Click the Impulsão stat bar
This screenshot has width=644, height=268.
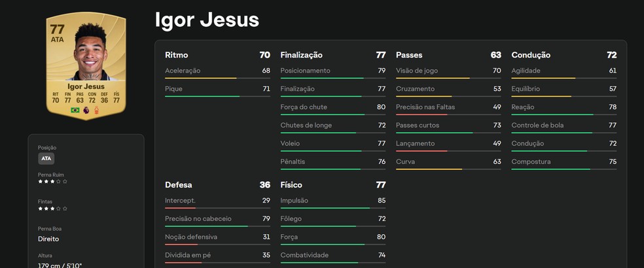(x=332, y=209)
